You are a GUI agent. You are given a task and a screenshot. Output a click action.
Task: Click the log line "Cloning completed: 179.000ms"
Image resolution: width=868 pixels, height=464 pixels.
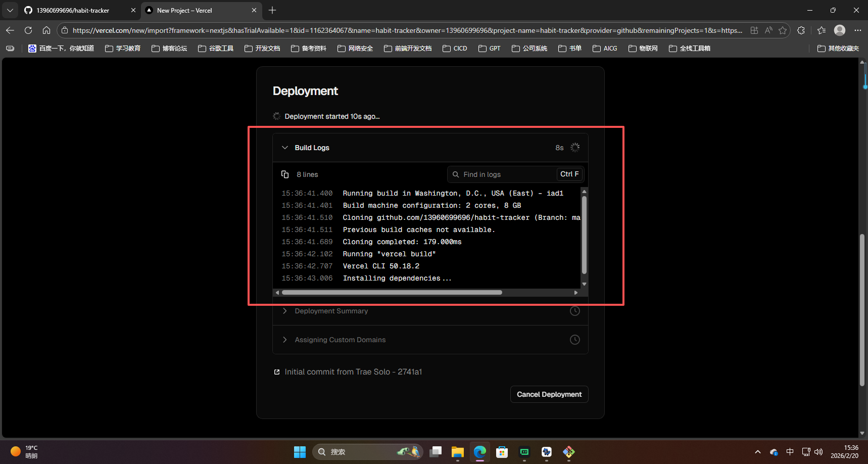[x=402, y=242]
